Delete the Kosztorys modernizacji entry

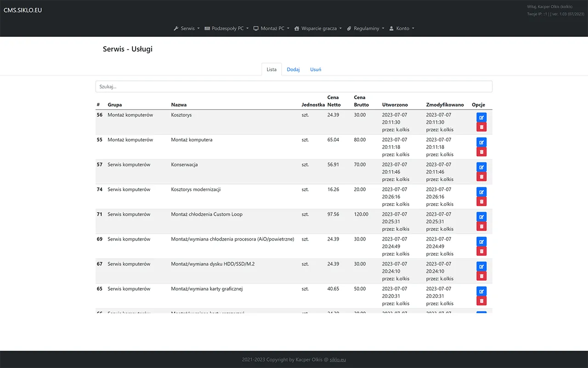click(x=481, y=201)
